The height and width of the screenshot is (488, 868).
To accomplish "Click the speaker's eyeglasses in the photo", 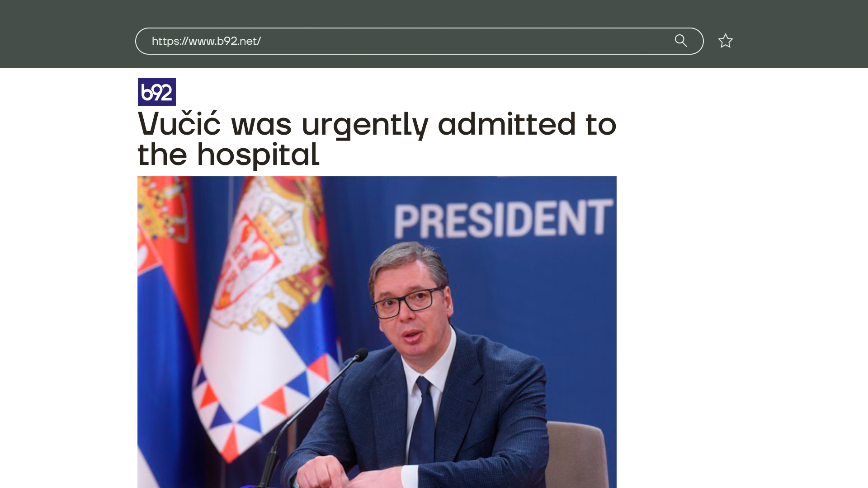I will 408,302.
